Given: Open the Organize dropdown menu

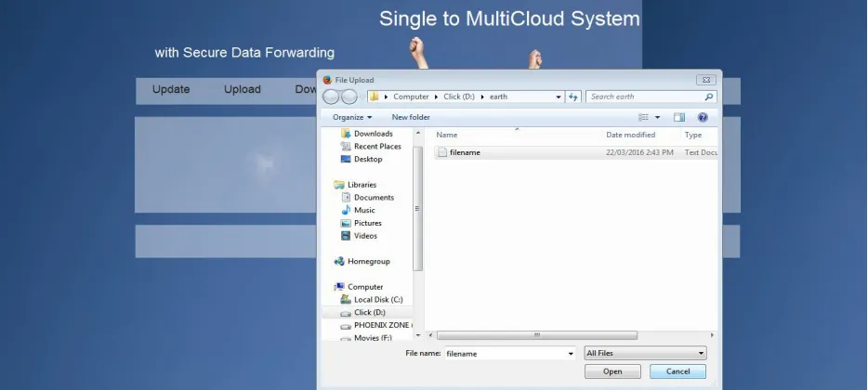Looking at the screenshot, I should (x=352, y=117).
